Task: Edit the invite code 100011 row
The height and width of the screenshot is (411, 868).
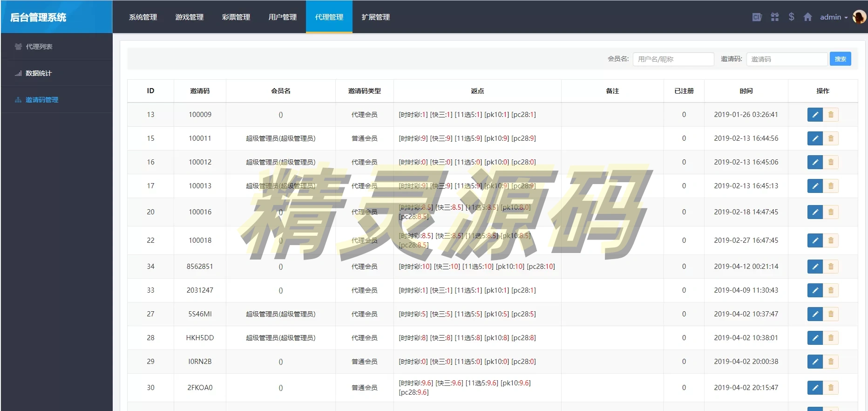Action: click(x=815, y=138)
